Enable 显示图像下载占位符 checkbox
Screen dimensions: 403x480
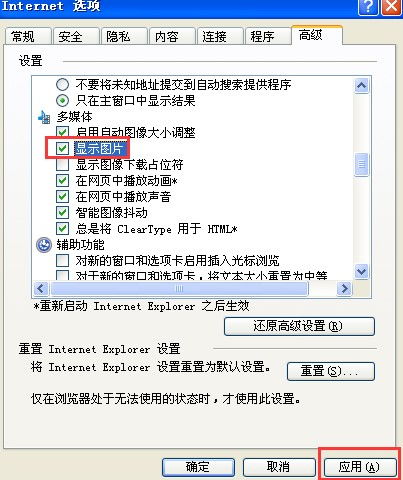62,165
